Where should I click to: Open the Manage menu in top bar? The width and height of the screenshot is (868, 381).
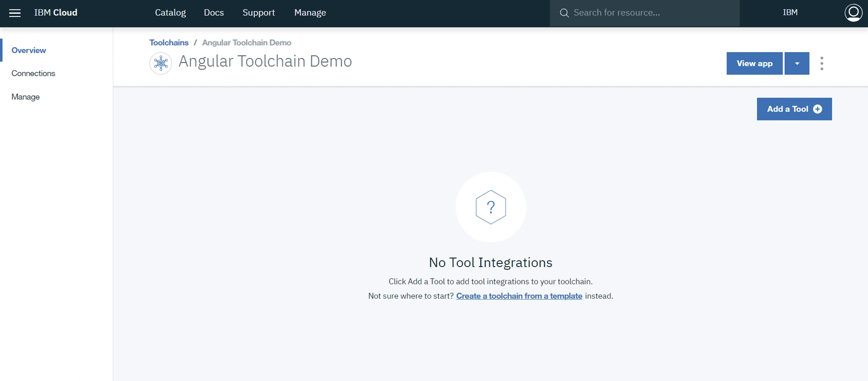click(x=310, y=13)
